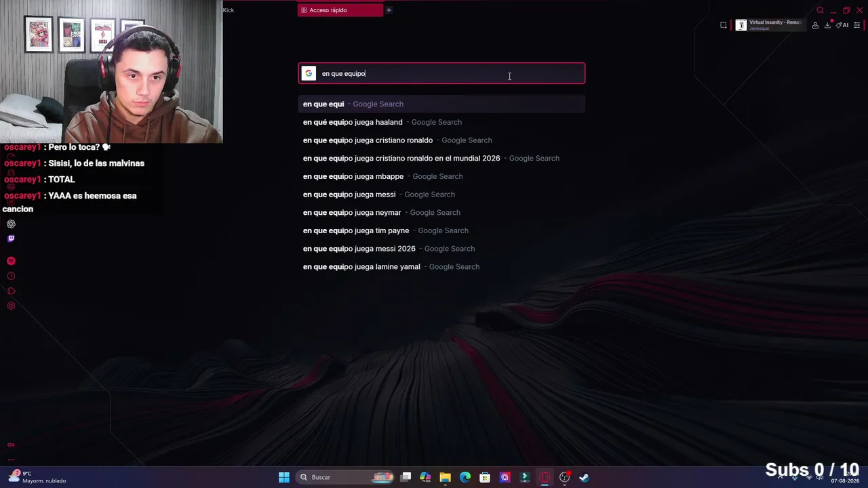868x488 pixels.
Task: Open Task View on the taskbar
Action: pos(406,477)
